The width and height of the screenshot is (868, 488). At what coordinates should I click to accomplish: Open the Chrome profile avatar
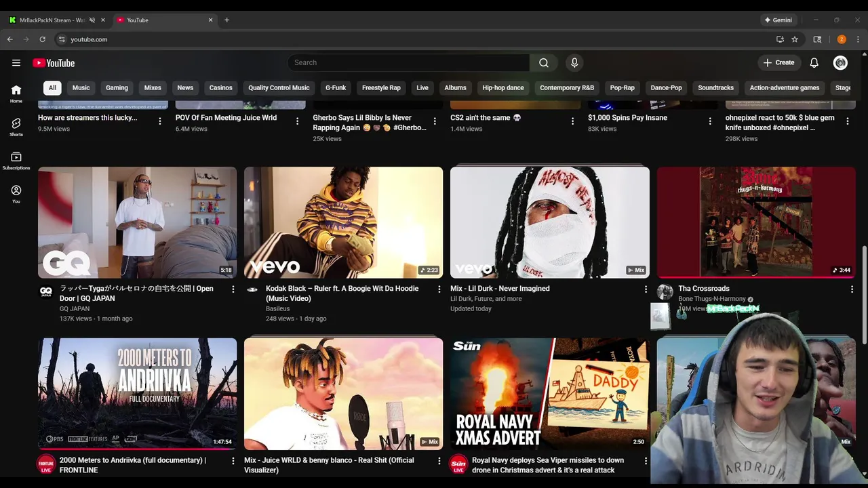point(842,39)
